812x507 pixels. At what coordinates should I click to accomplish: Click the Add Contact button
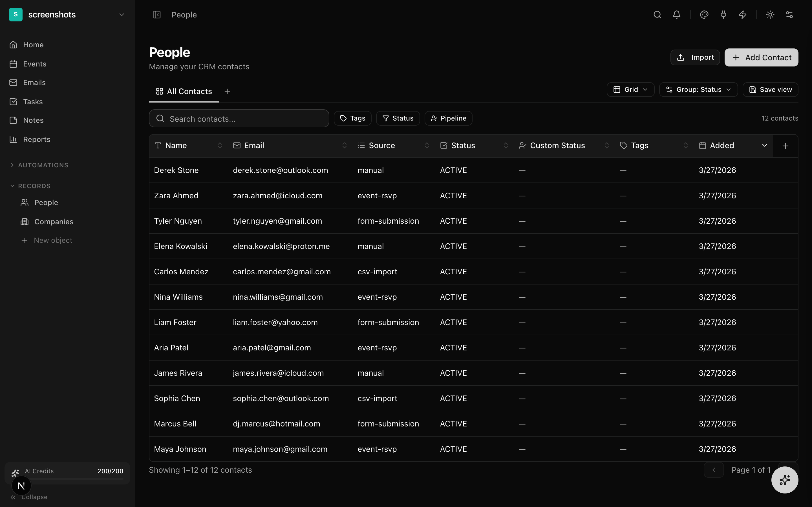[x=761, y=57]
